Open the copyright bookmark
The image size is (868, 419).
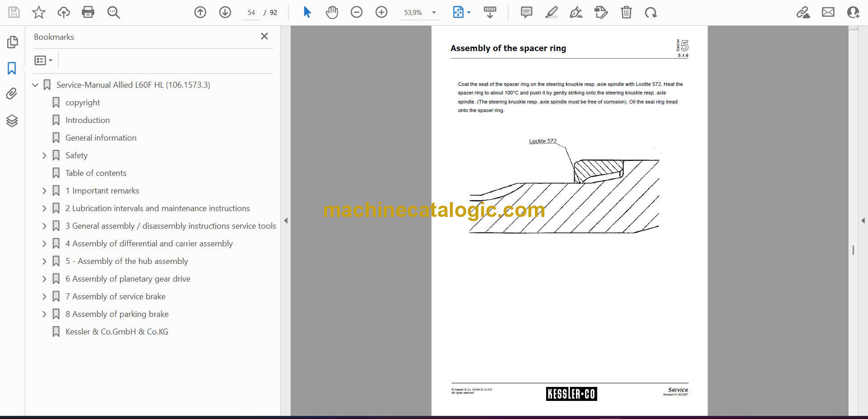tap(83, 103)
